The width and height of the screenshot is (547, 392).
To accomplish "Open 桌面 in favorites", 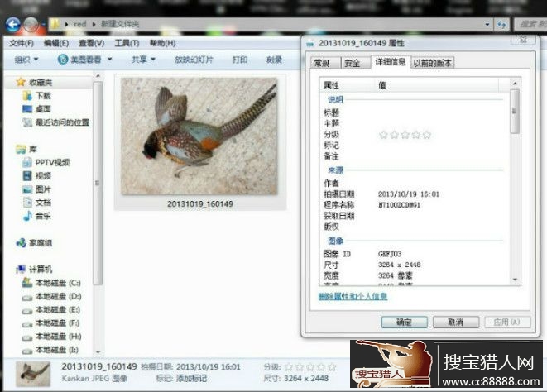I will click(x=37, y=109).
